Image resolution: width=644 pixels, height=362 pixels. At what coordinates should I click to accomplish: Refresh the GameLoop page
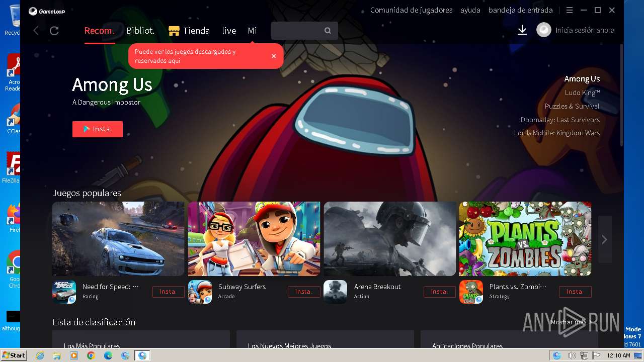54,31
